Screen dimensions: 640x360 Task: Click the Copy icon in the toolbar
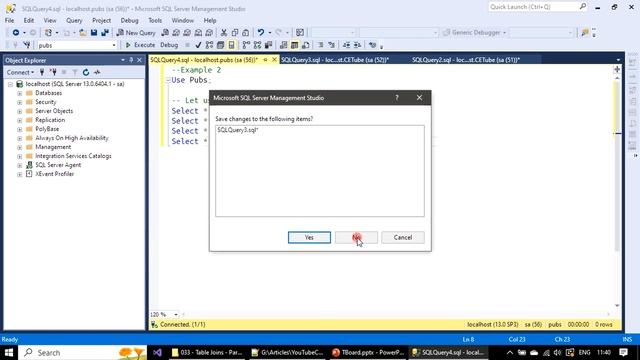pos(235,33)
